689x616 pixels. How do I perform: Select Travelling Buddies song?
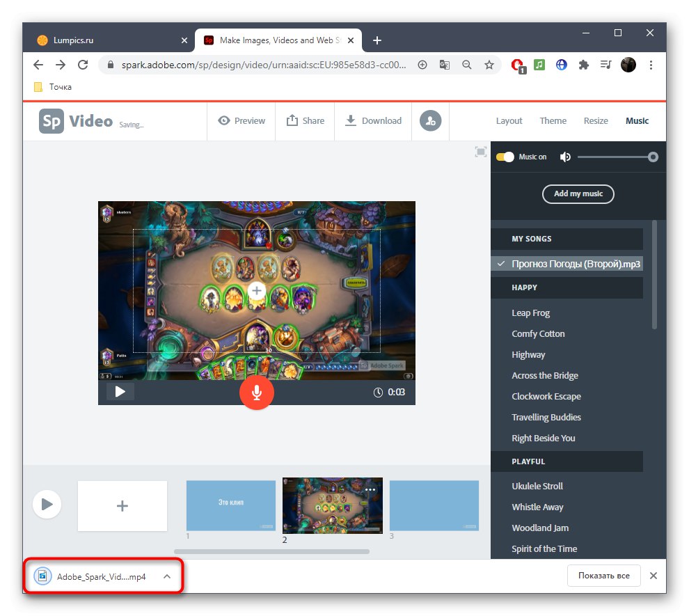click(x=546, y=417)
